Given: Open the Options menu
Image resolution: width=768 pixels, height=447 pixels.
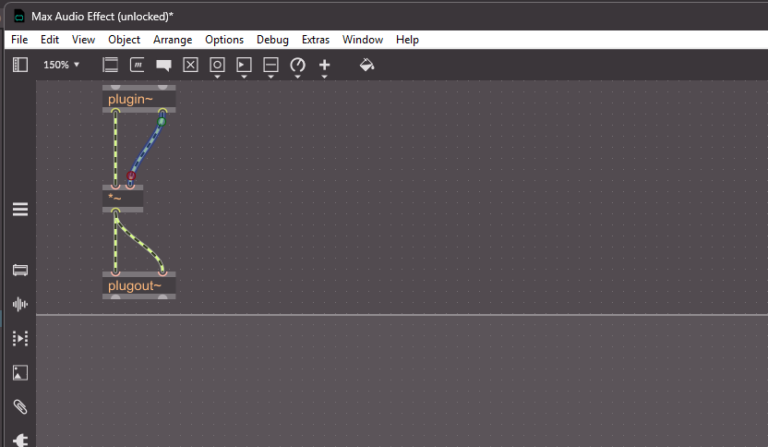Looking at the screenshot, I should (x=224, y=40).
